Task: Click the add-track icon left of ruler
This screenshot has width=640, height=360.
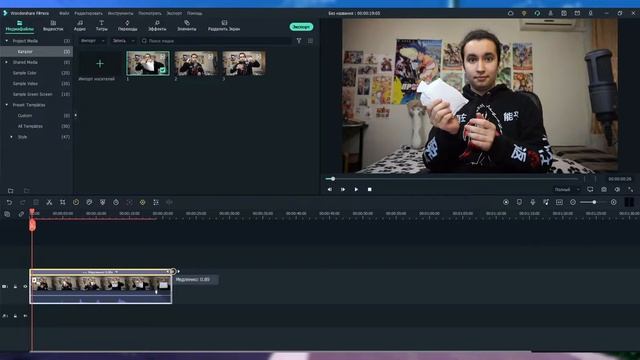Action: click(x=7, y=214)
